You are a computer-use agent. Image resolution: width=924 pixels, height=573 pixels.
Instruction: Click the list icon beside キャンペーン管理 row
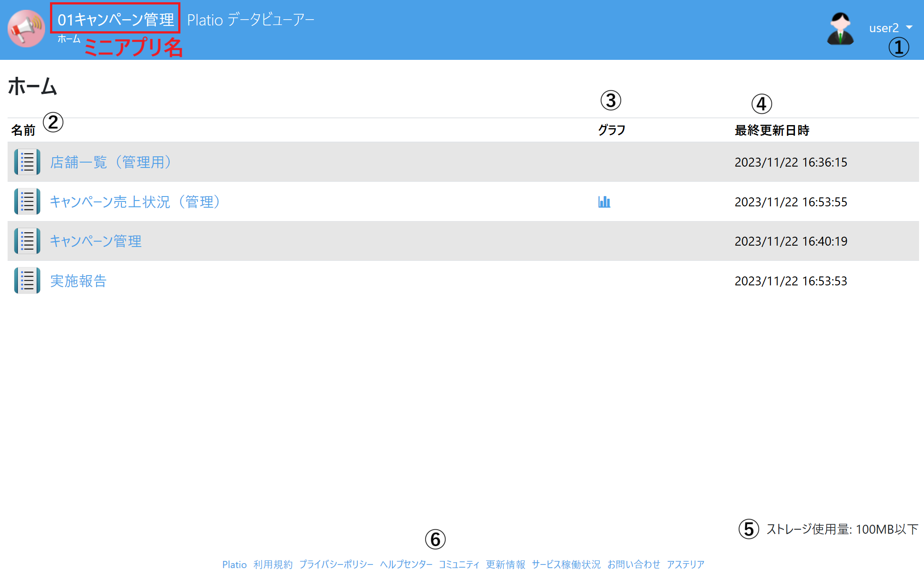pos(27,241)
